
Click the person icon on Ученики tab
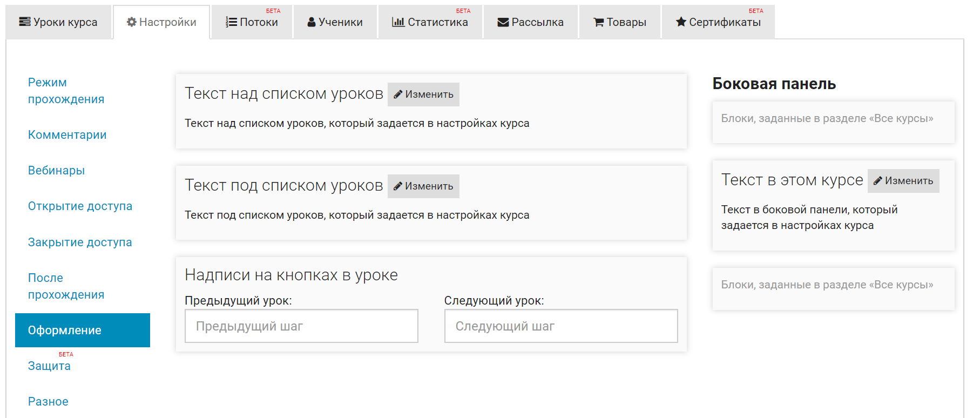pos(312,22)
